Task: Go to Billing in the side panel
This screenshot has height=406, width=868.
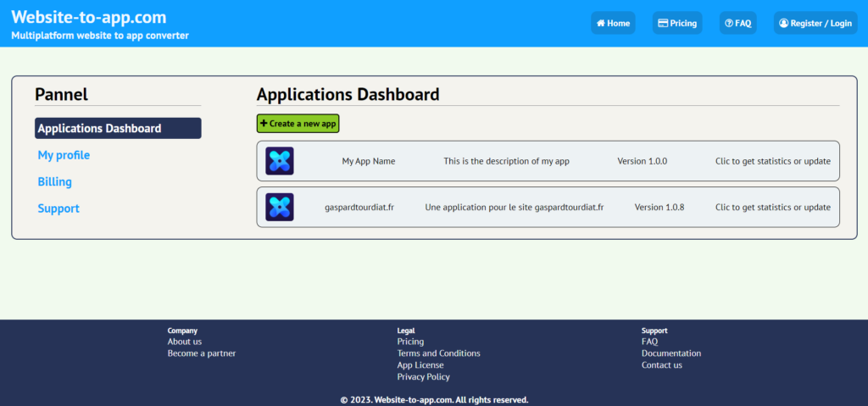Action: click(x=55, y=181)
